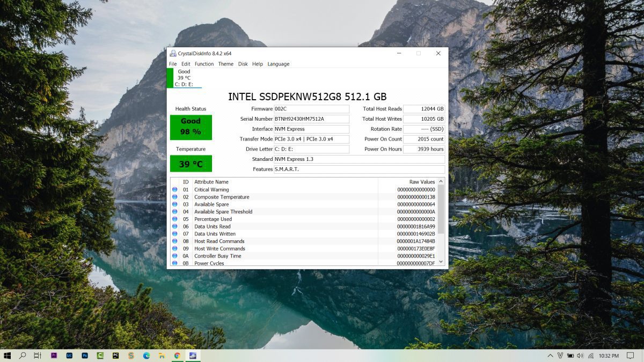Click the taskbar clock showing 10:32 PM
This screenshot has height=362, width=644.
coord(609,356)
